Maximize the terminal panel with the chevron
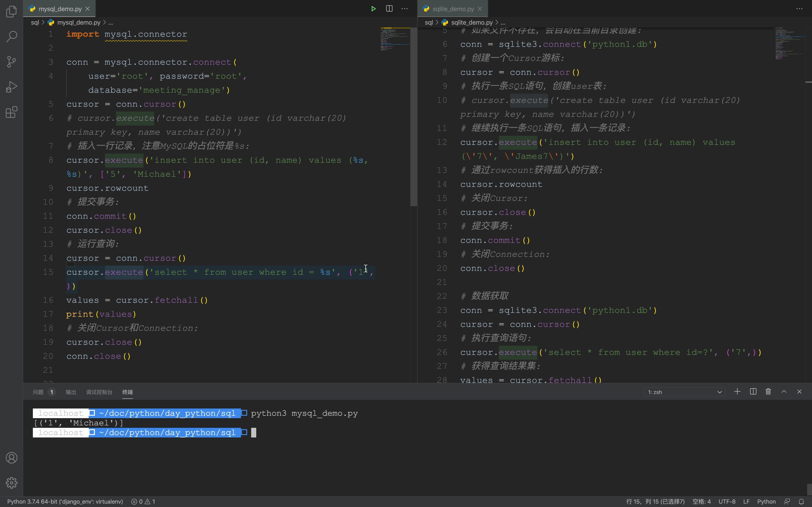 784,391
